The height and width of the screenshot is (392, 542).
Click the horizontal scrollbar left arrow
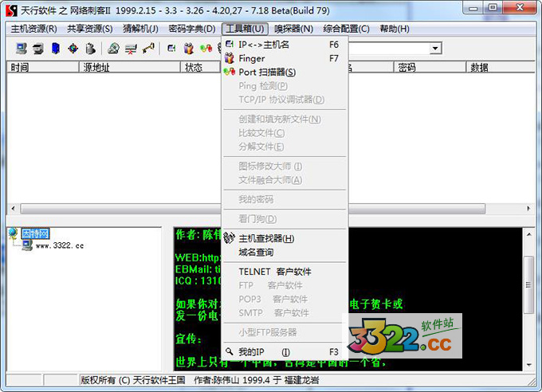coord(13,209)
